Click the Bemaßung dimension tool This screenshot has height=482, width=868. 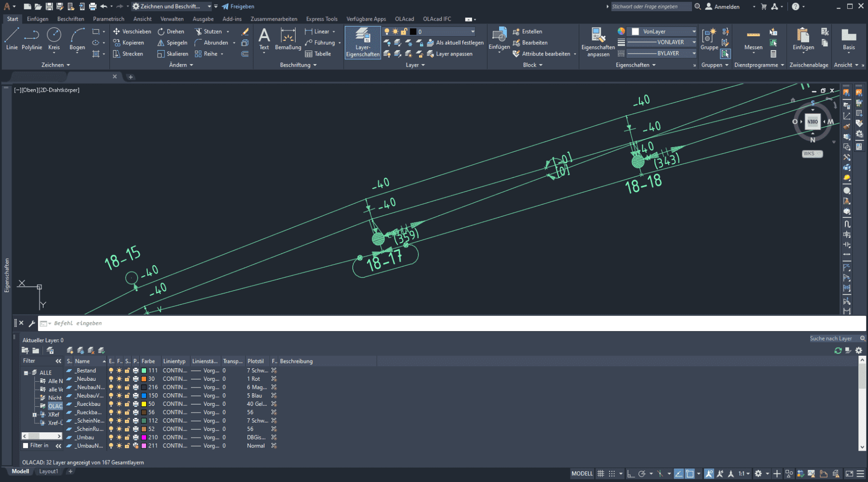288,39
